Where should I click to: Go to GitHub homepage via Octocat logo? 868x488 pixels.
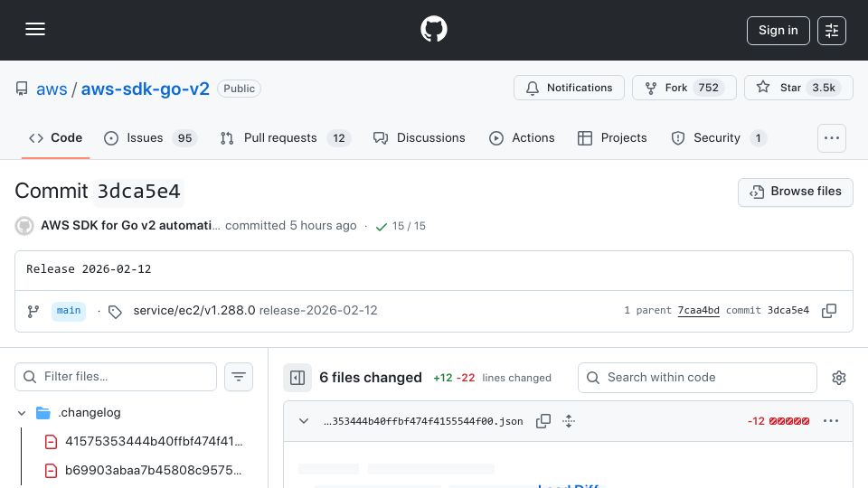tap(433, 29)
